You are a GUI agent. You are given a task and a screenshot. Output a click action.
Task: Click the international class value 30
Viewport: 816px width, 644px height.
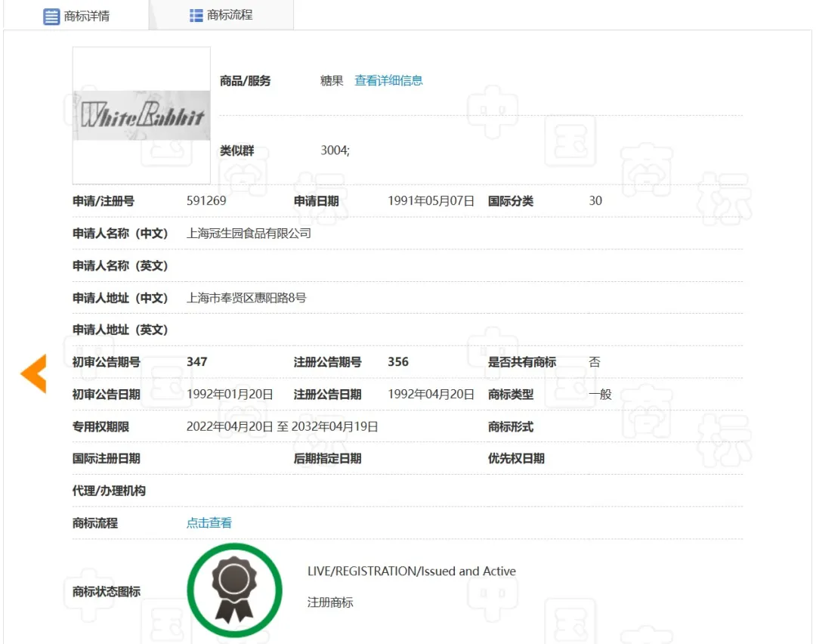pos(595,201)
